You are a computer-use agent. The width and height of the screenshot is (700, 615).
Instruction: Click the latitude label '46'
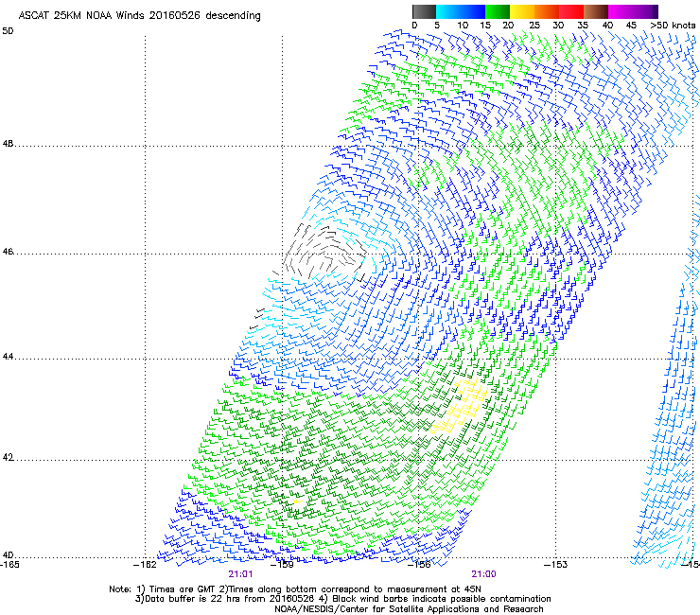(8, 252)
